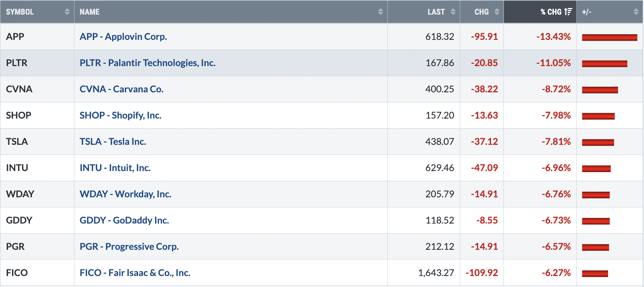Open the GDDY - GoDaddy Inc. link
The width and height of the screenshot is (644, 287).
point(124,220)
